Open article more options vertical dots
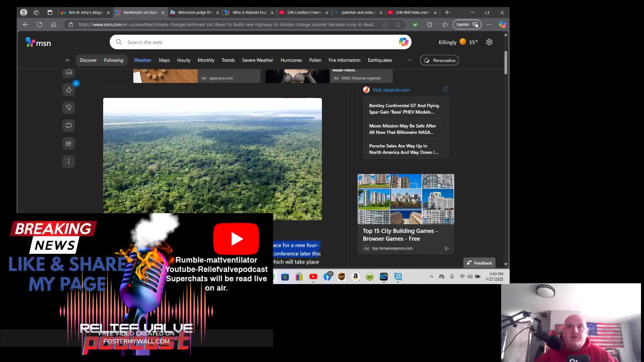This screenshot has width=644, height=362. tap(69, 161)
